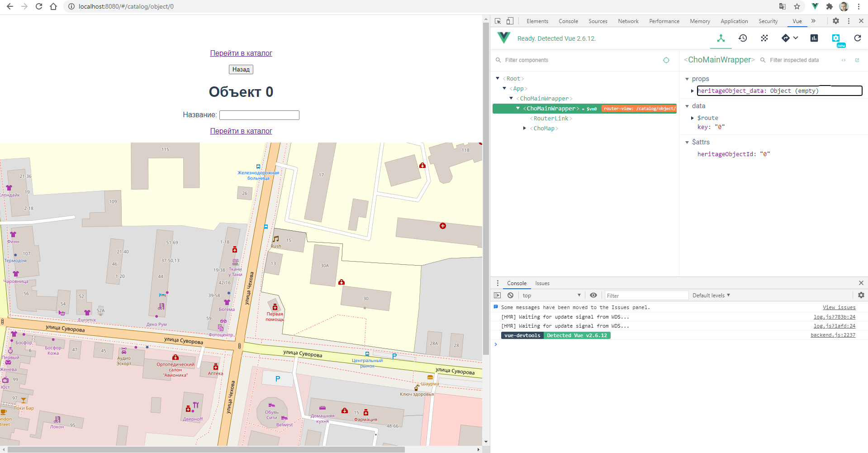Close the console drawer
The height and width of the screenshot is (453, 868).
coord(861,283)
